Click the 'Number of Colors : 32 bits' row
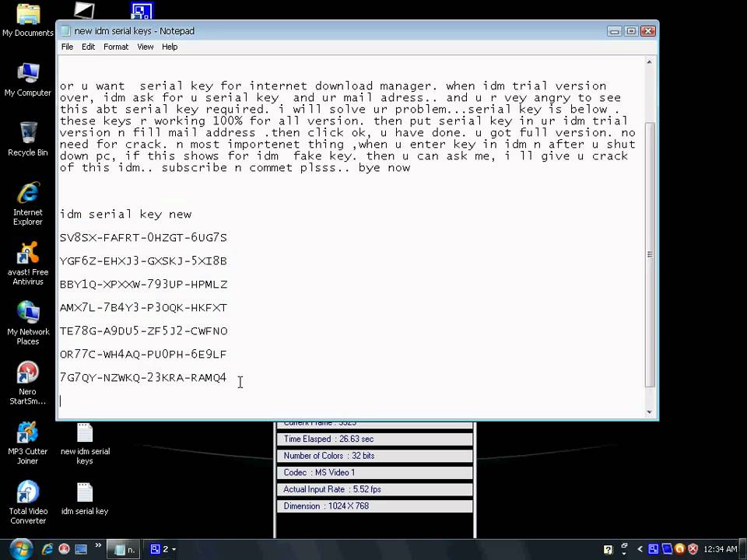The image size is (747, 560). coord(375,456)
